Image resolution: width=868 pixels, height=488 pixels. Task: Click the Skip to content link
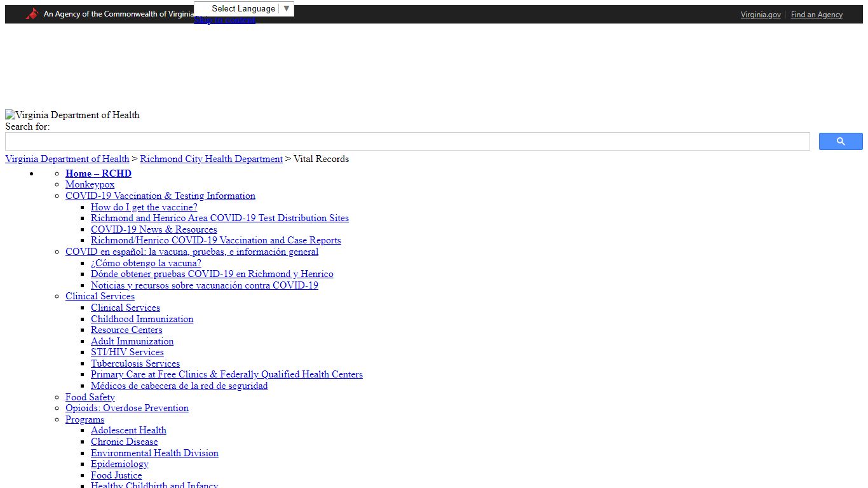point(224,20)
